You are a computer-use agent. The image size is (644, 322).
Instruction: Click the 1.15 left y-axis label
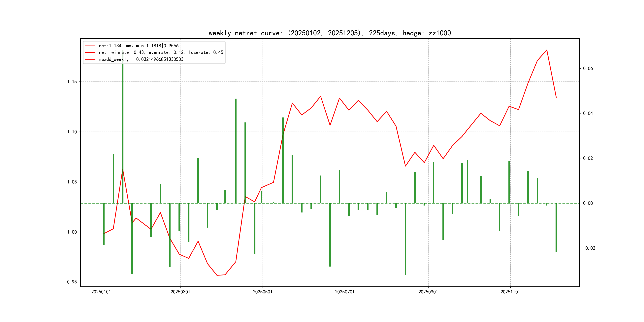[72, 82]
